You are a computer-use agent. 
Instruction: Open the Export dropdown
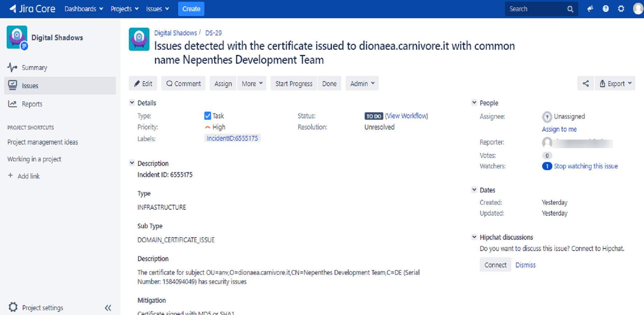tap(615, 83)
